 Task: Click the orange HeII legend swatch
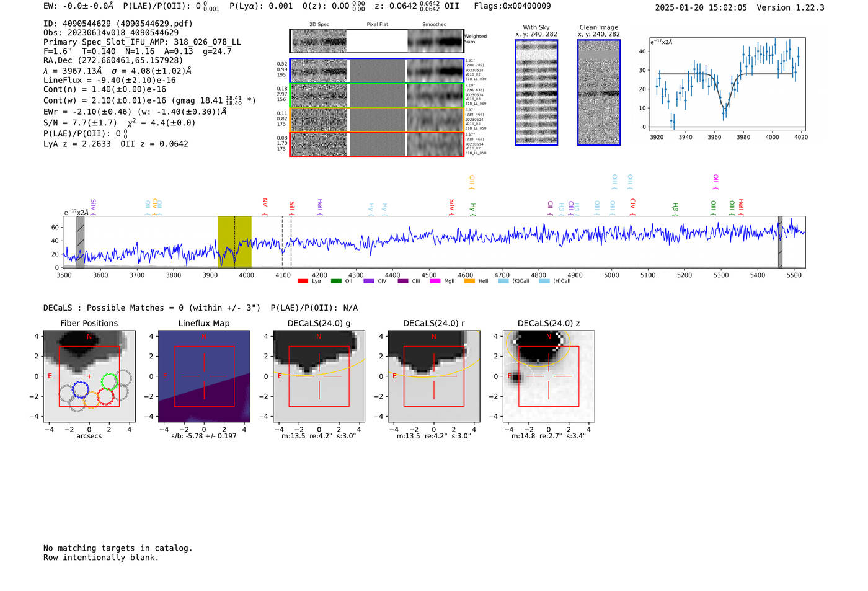pyautogui.click(x=469, y=282)
